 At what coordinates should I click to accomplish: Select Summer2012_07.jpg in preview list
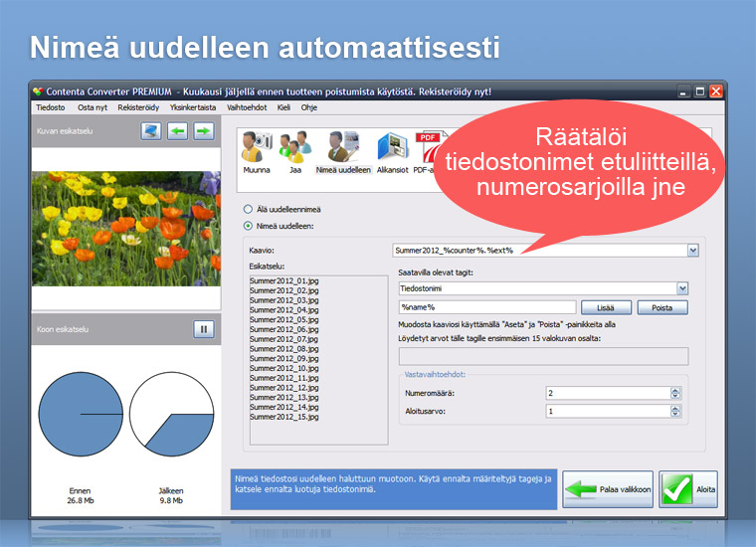pyautogui.click(x=284, y=339)
